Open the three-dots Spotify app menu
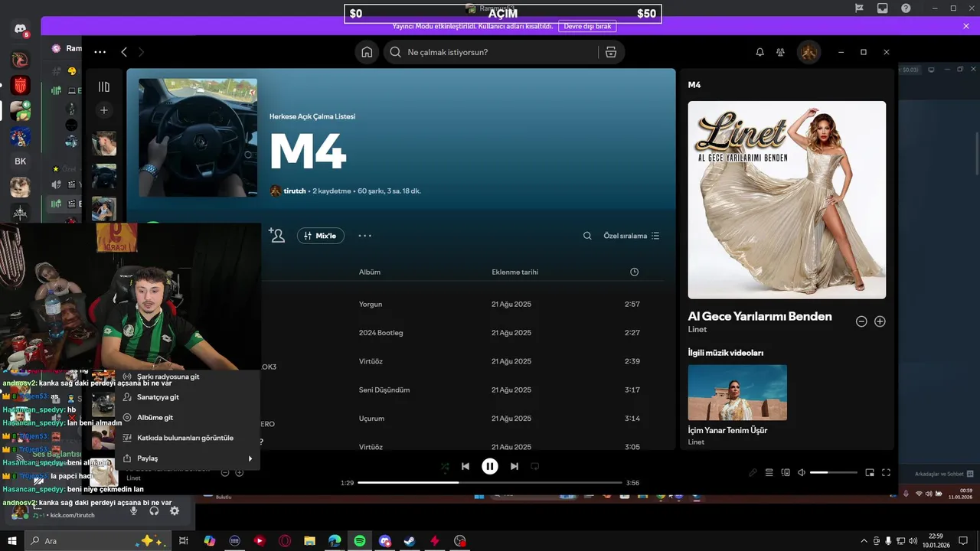Viewport: 980px width, 551px height. click(x=100, y=52)
